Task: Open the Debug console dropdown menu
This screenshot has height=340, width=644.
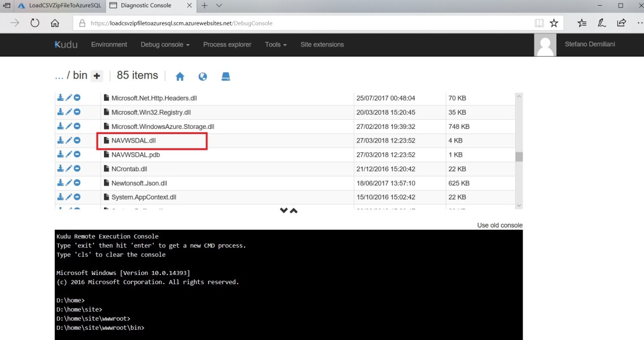Action: [164, 45]
